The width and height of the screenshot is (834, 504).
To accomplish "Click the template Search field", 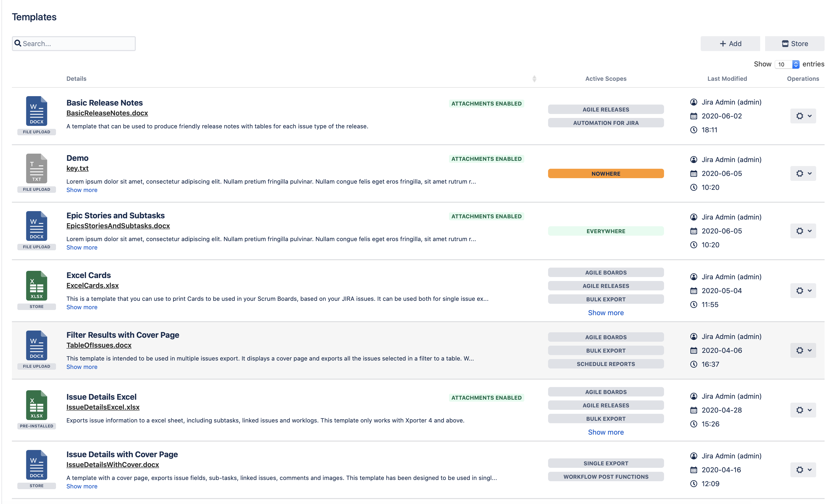I will (74, 44).
